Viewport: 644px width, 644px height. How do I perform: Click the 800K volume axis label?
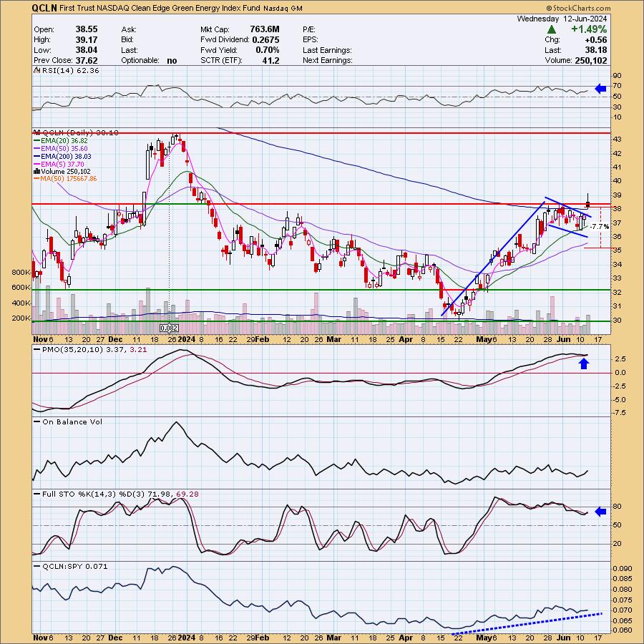pos(21,273)
